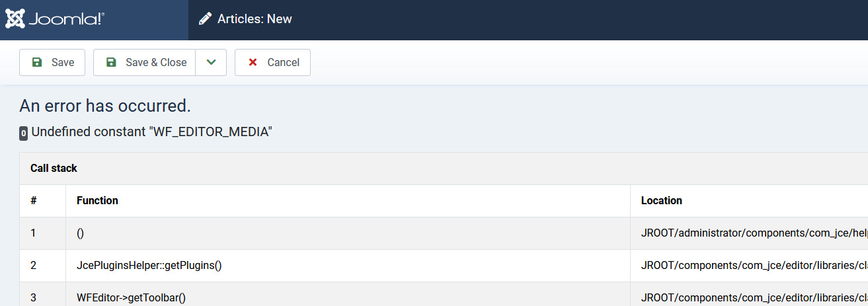This screenshot has height=306, width=868.
Task: Cancel editing with the Cancel button
Action: 272,62
